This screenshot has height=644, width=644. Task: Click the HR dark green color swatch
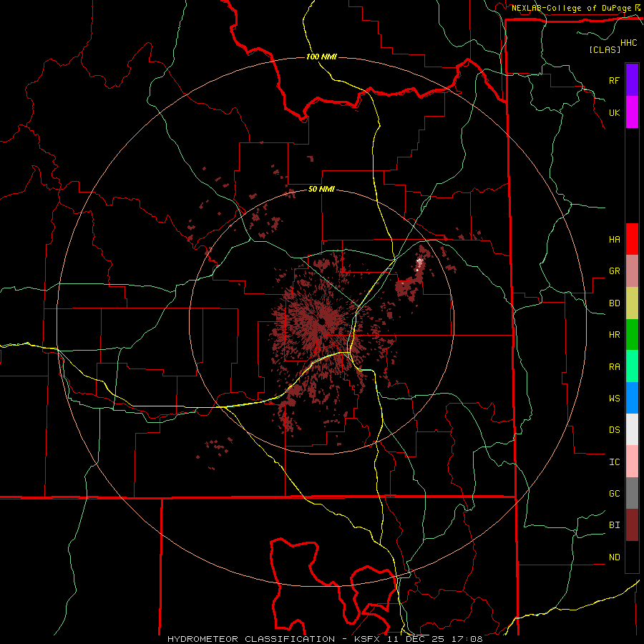(x=632, y=335)
